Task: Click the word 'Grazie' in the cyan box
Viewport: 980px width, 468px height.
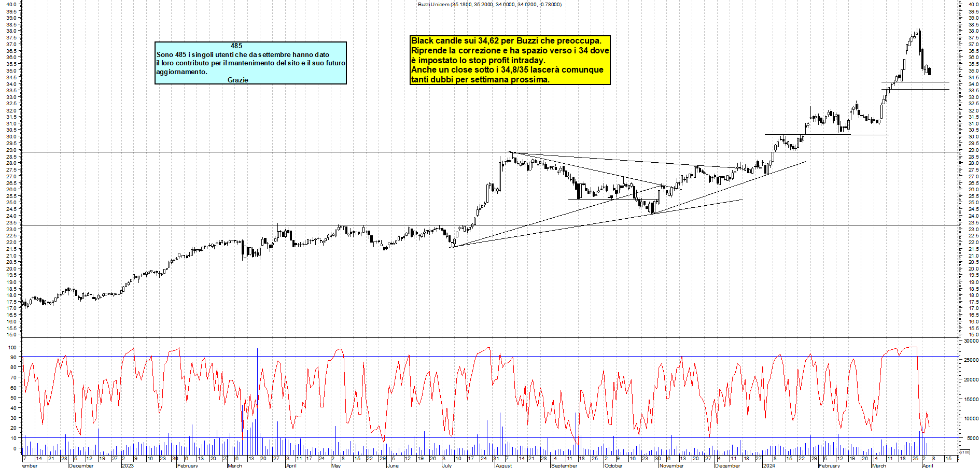Action: pos(238,80)
